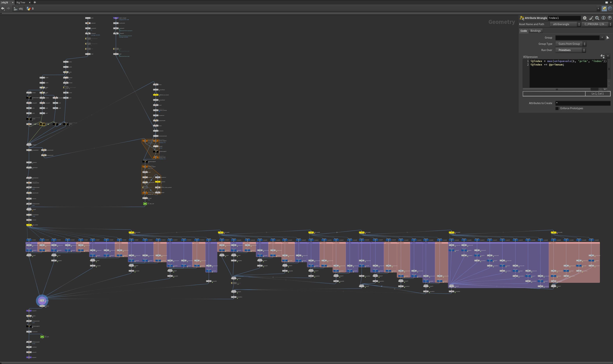Click the VEXpression horizontal scrollbar

point(557,89)
